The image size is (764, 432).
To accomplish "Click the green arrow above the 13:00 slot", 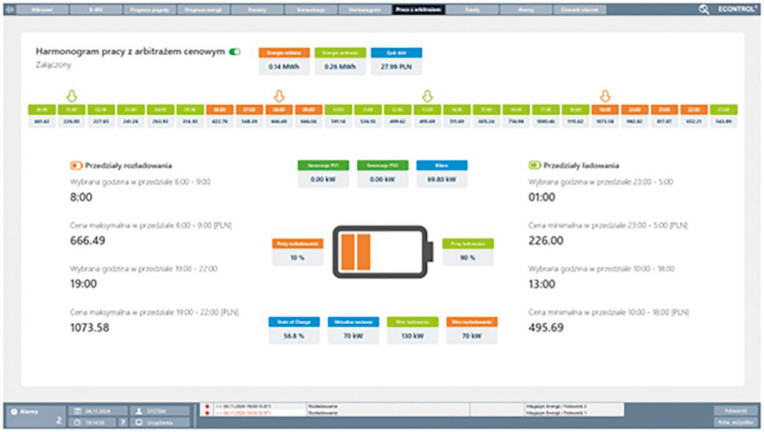I will 427,96.
